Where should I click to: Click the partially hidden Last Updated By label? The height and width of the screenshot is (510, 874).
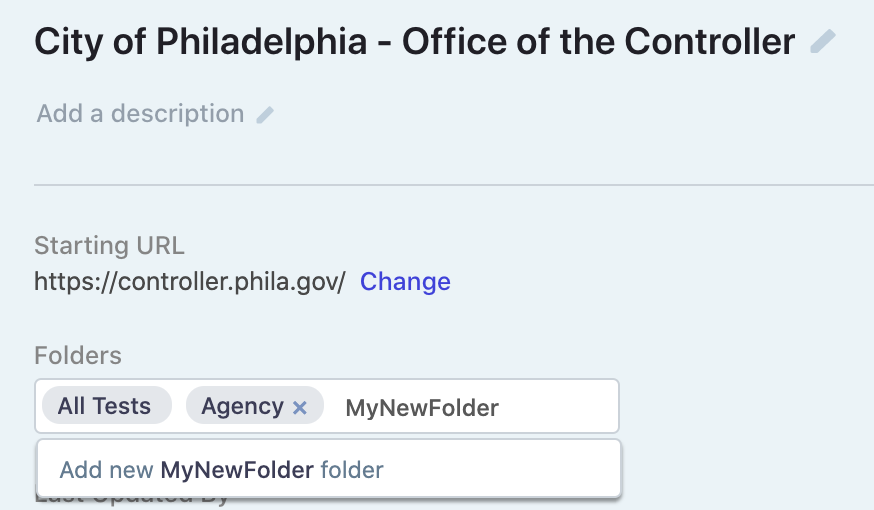pos(132,501)
